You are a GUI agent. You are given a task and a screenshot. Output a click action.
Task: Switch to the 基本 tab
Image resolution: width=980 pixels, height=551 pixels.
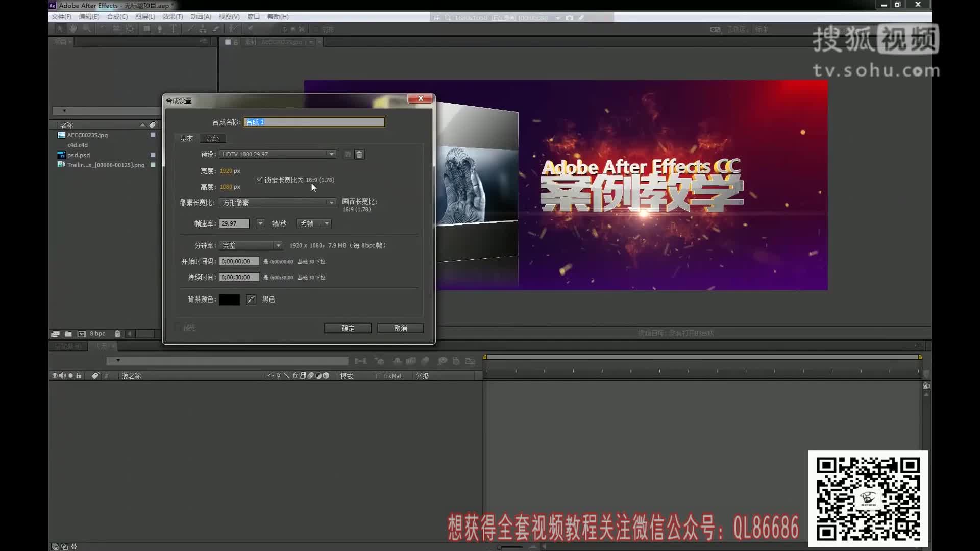(x=186, y=138)
